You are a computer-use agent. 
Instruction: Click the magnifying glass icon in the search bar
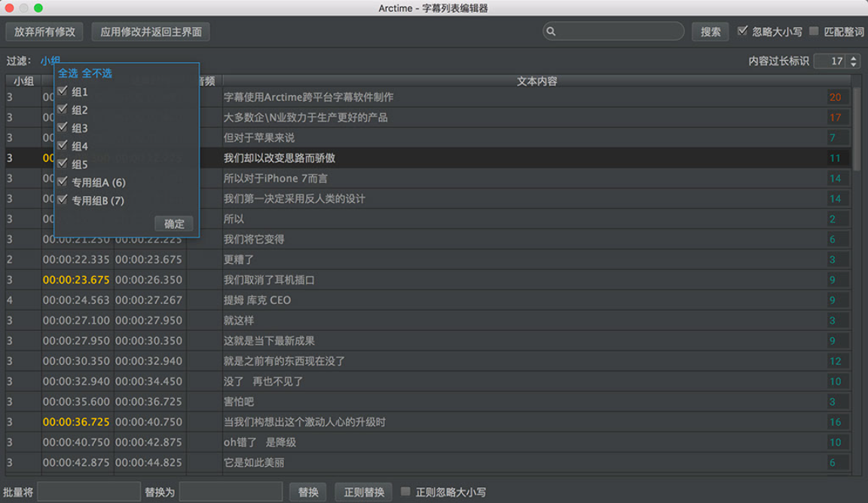coord(553,31)
